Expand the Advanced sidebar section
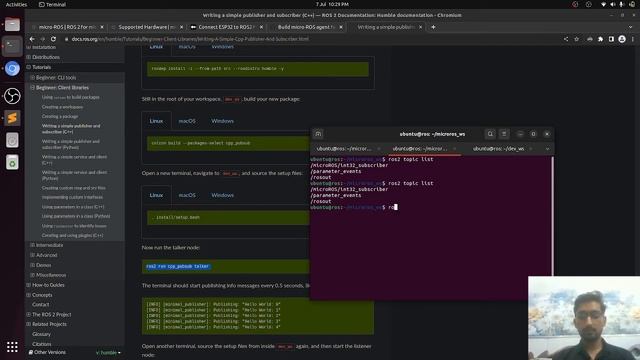The width and height of the screenshot is (640, 360). [x=33, y=255]
